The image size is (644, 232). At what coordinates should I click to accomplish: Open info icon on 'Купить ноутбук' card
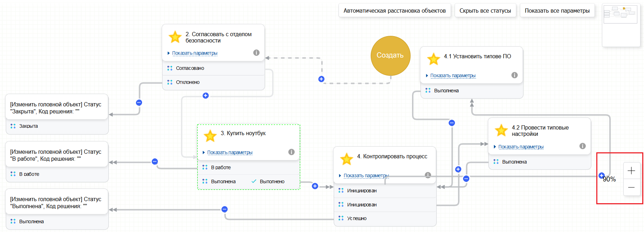point(291,152)
